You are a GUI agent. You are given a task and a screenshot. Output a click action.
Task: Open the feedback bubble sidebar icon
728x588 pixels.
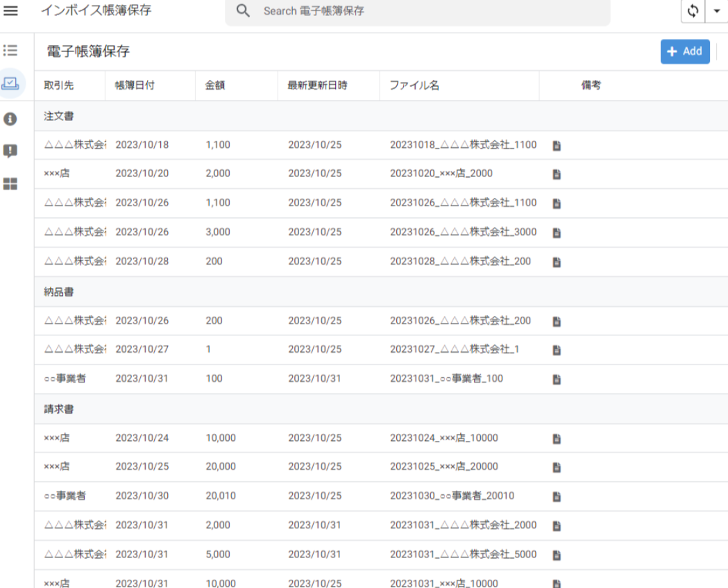tap(10, 151)
